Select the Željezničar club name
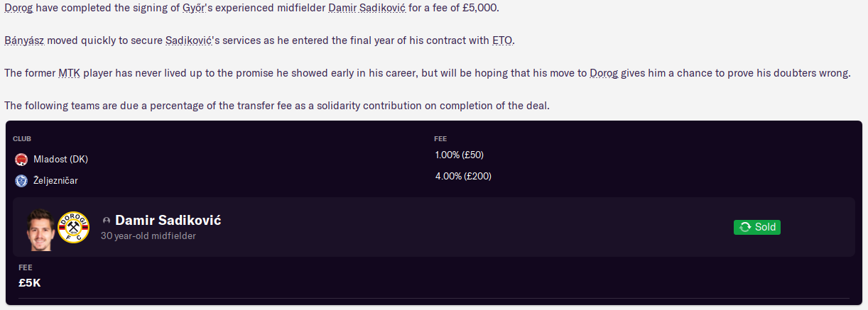The width and height of the screenshot is (868, 310). pos(55,181)
